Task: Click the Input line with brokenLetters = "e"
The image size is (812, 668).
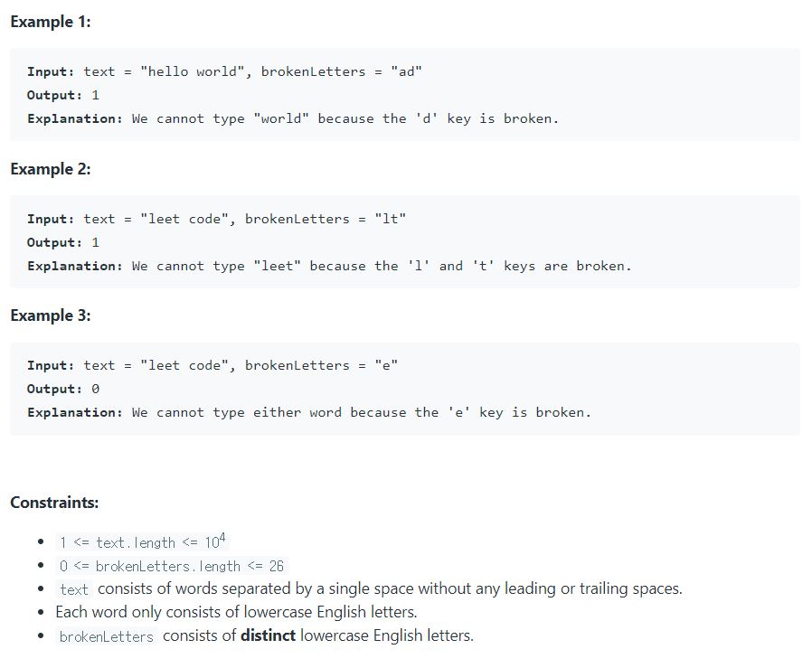Action: [x=212, y=365]
